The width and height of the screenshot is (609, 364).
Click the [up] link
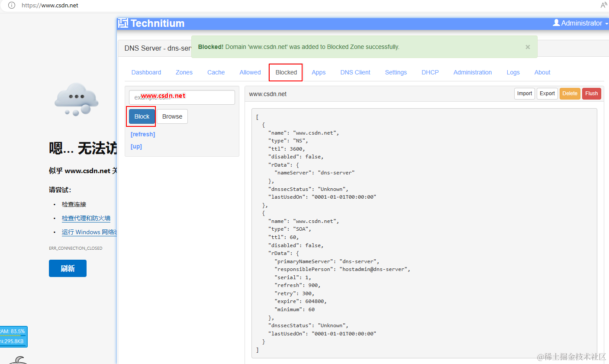136,146
